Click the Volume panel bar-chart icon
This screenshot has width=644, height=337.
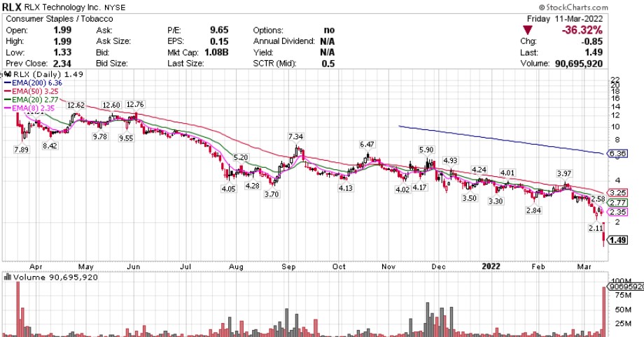[x=8, y=277]
